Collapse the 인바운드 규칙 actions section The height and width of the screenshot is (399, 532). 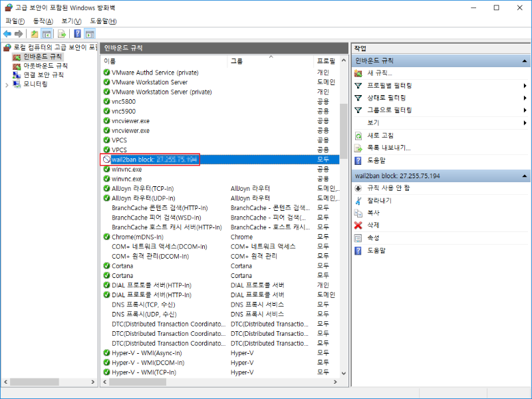coord(525,61)
